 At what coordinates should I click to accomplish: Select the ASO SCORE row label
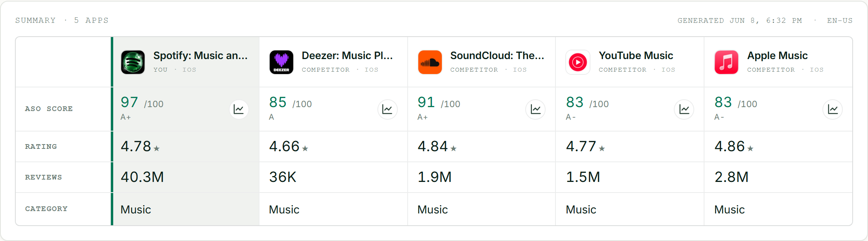[x=49, y=109]
